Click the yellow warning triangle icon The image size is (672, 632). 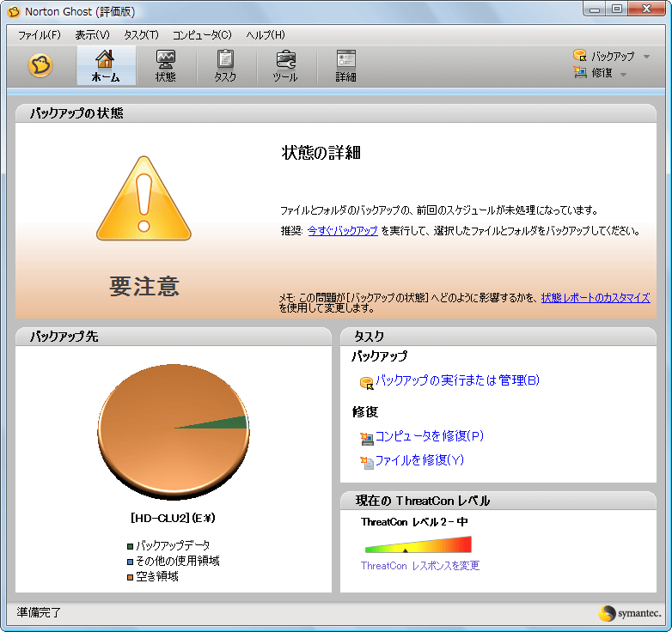tap(144, 198)
